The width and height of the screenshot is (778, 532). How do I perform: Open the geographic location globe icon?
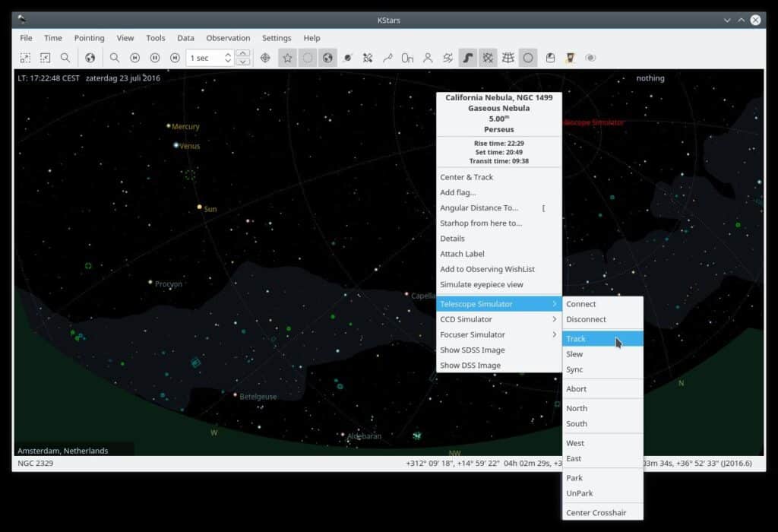(90, 58)
